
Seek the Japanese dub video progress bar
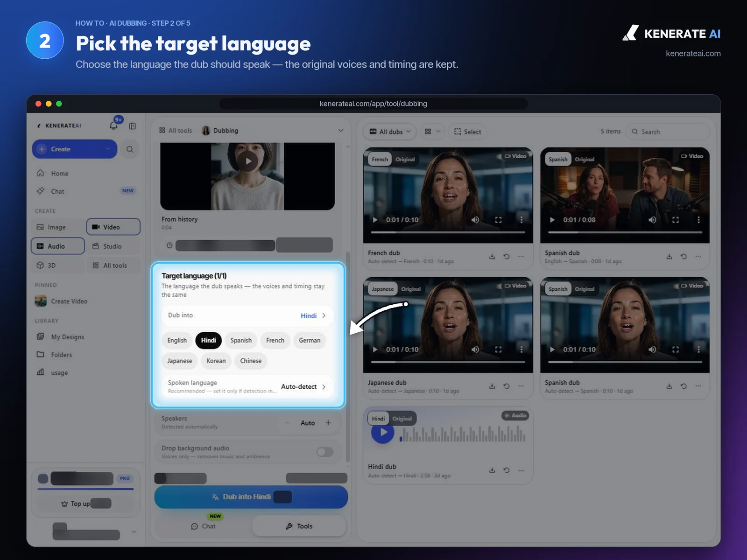tap(448, 362)
